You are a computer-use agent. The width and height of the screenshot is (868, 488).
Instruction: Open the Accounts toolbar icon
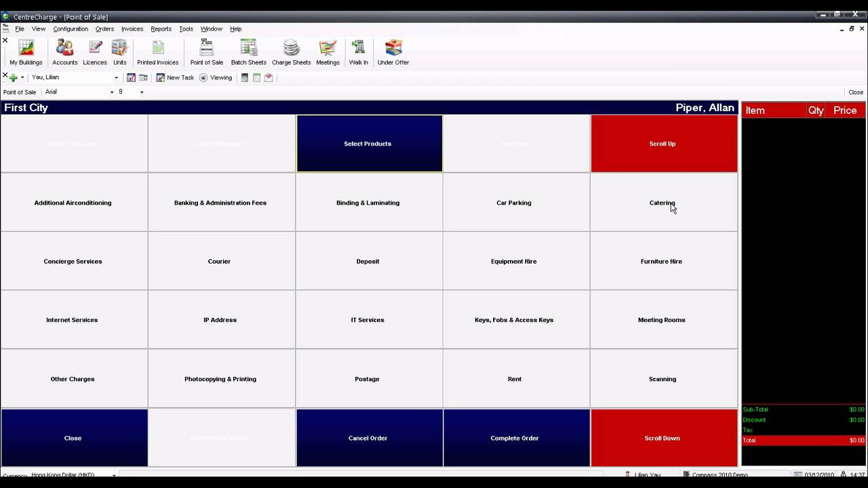64,53
